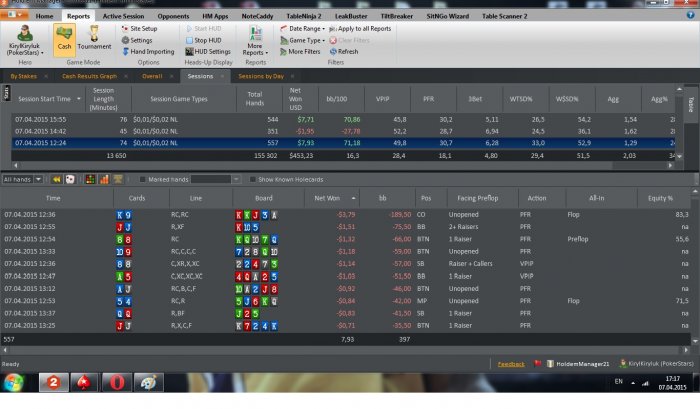
Task: Open Settings in Options group
Action: pyautogui.click(x=137, y=40)
